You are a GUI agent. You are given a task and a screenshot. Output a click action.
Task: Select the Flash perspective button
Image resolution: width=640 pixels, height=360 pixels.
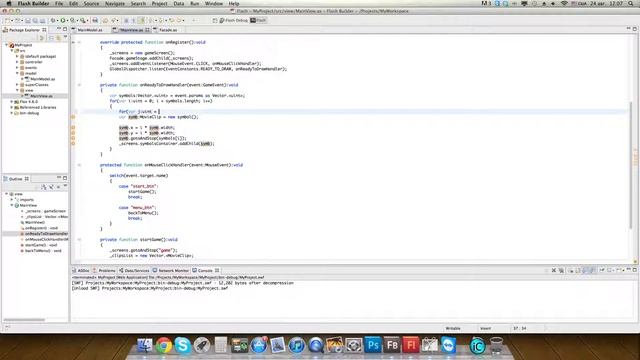click(x=258, y=20)
